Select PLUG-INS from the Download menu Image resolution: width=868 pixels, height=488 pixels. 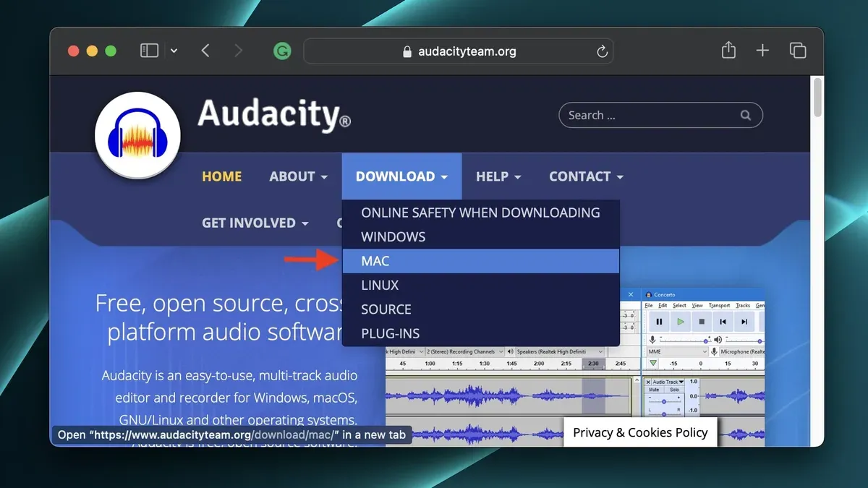[480, 333]
